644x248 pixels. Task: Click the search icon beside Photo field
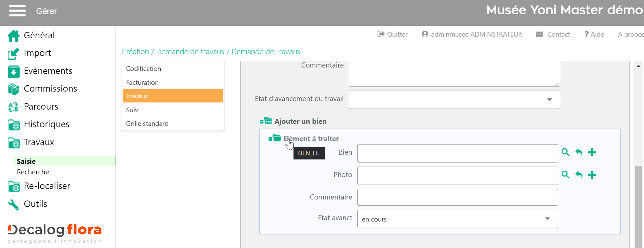point(565,175)
